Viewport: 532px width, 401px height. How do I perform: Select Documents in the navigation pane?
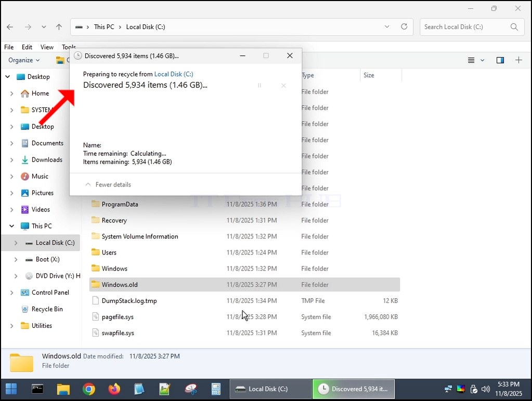[47, 143]
